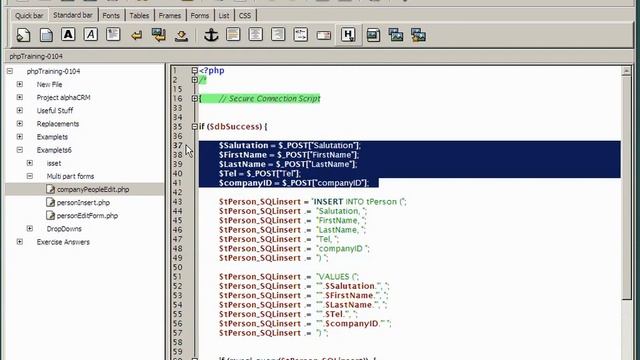Expand the Exercise Answers node

pyautogui.click(x=20, y=242)
